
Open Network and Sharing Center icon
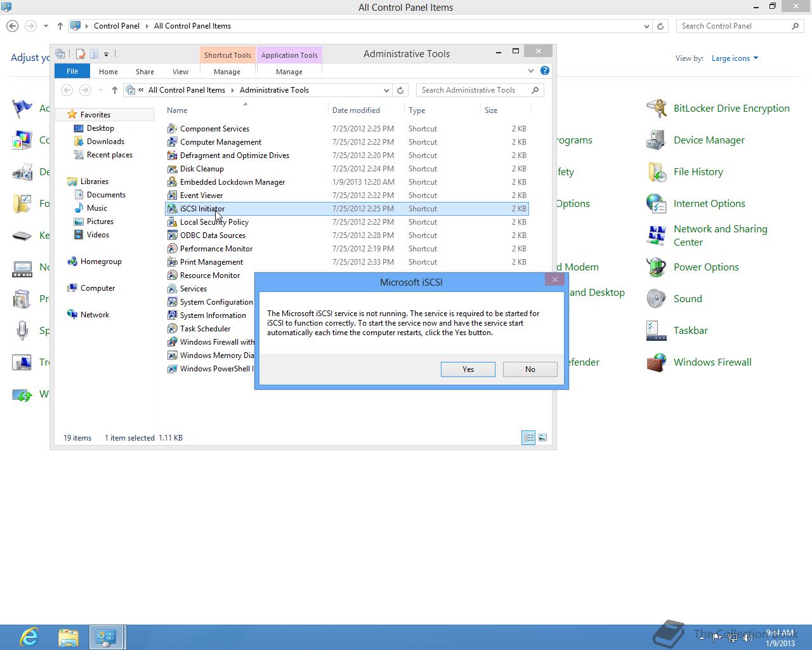click(656, 235)
